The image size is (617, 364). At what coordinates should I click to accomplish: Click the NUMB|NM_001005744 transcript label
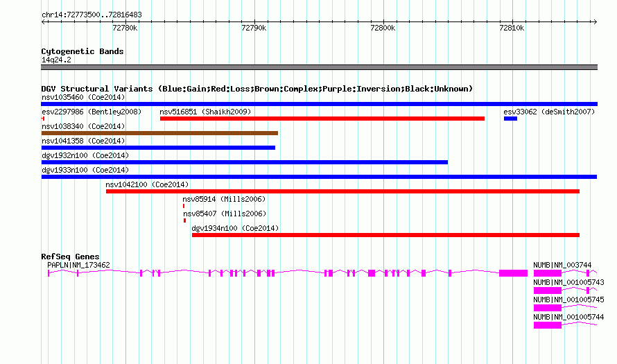tap(568, 317)
